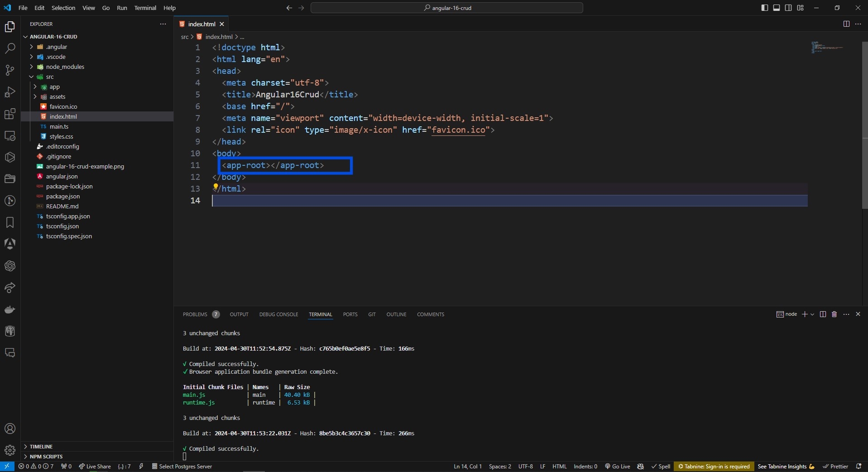The image size is (868, 472).
Task: Click the editor vertical scrollbar
Action: tap(865, 125)
